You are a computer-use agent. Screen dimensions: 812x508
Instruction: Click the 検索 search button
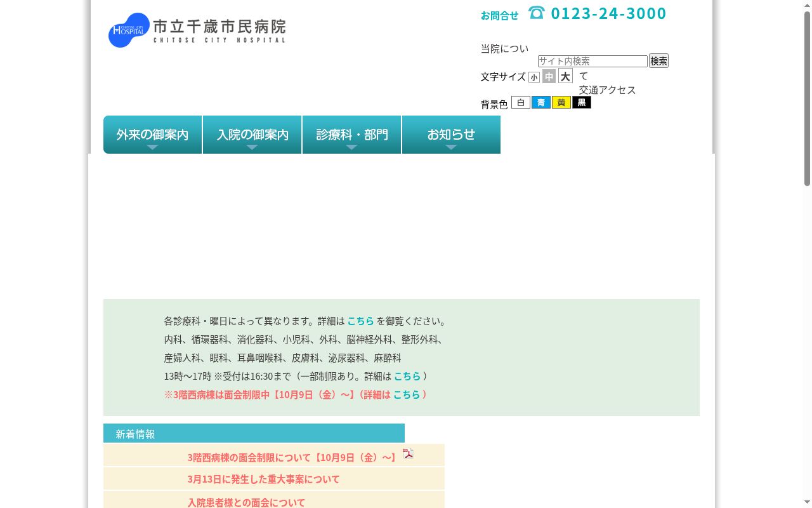coord(658,61)
